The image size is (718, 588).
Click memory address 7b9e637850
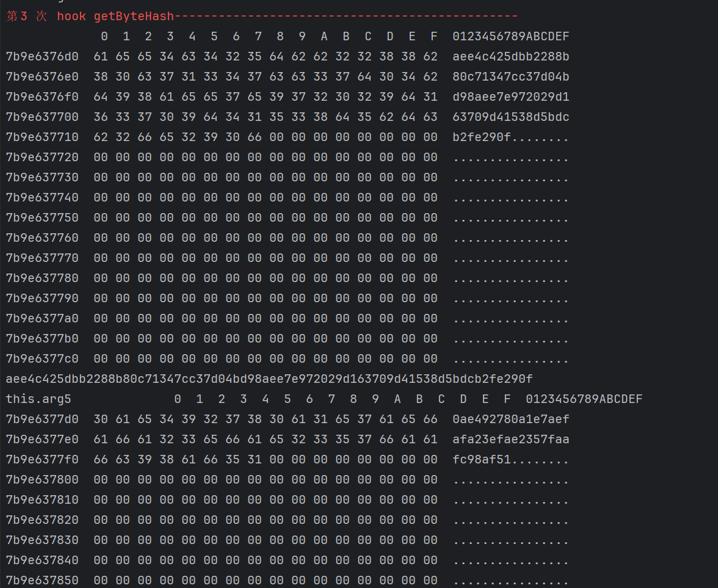pos(42,580)
